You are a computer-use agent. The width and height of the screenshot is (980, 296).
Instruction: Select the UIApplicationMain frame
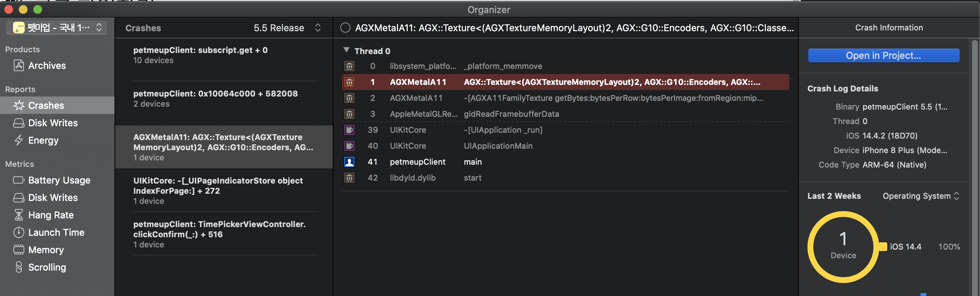565,146
